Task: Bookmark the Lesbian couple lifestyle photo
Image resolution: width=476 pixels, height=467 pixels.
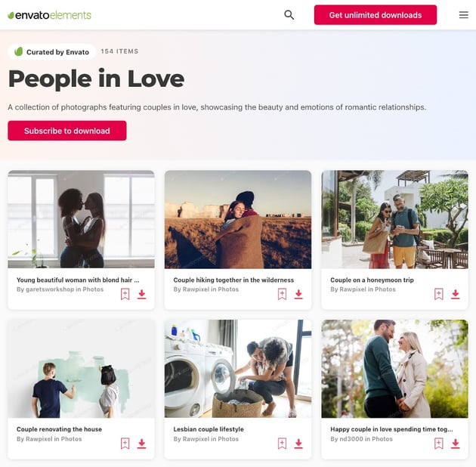Action: click(x=282, y=444)
